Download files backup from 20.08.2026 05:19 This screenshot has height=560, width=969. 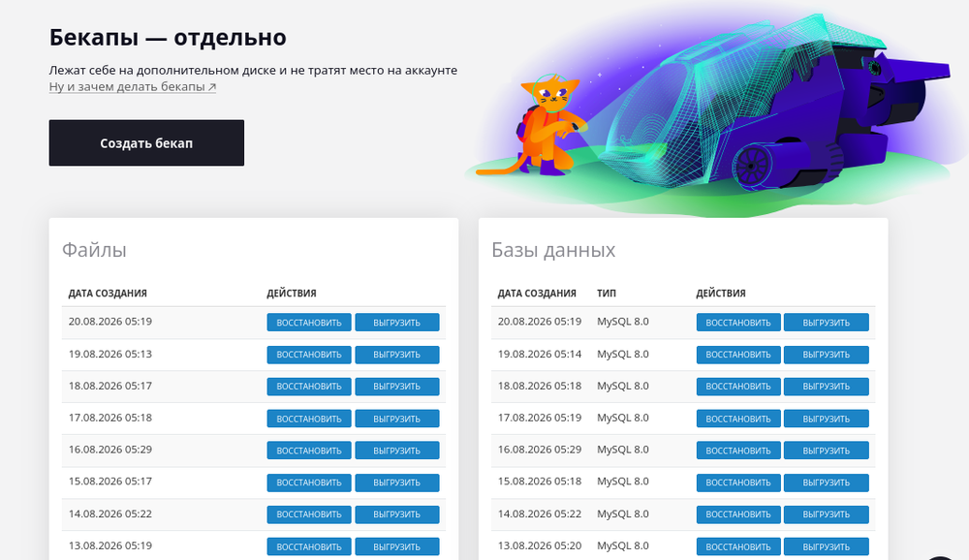point(396,322)
